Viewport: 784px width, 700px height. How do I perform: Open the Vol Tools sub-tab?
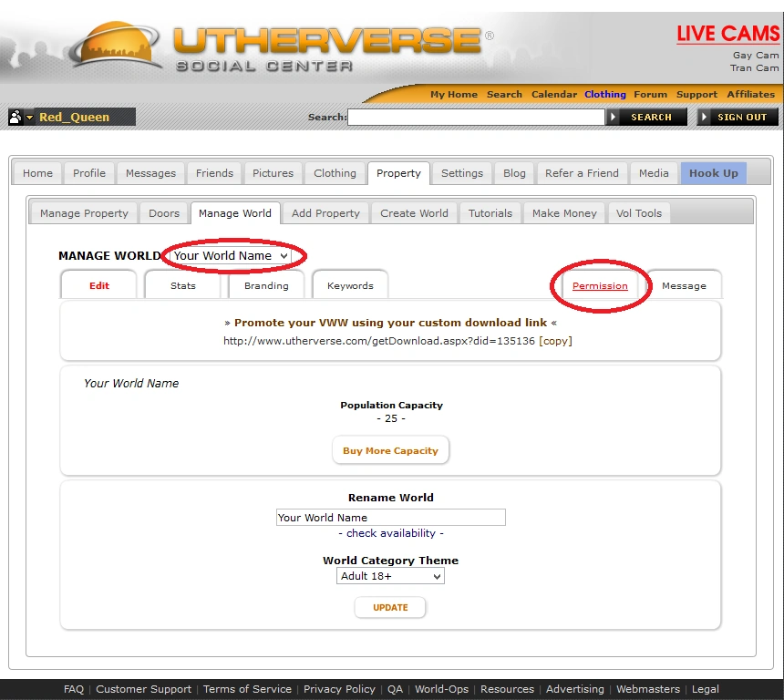[x=638, y=213]
